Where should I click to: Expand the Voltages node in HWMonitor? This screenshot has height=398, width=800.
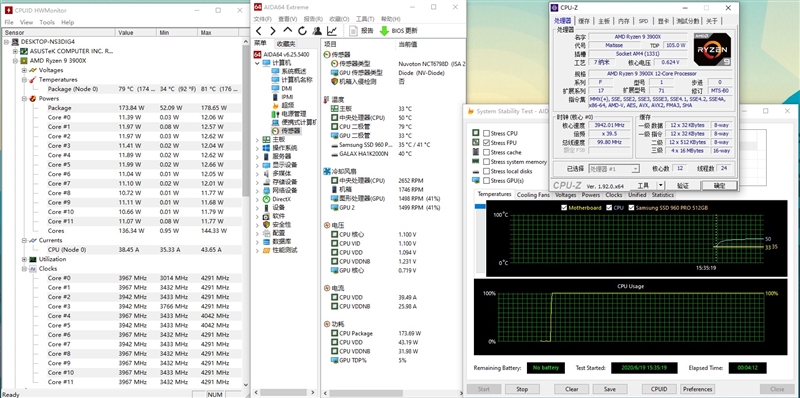pos(24,70)
